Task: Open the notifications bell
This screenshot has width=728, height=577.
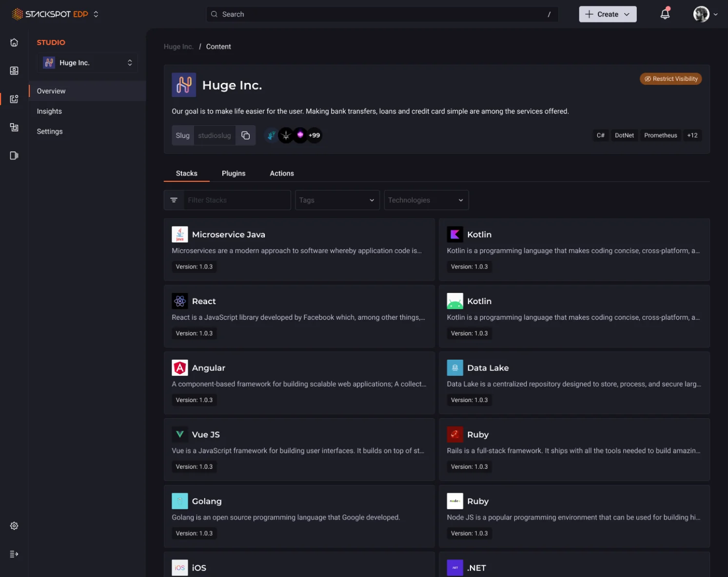Action: pos(665,14)
